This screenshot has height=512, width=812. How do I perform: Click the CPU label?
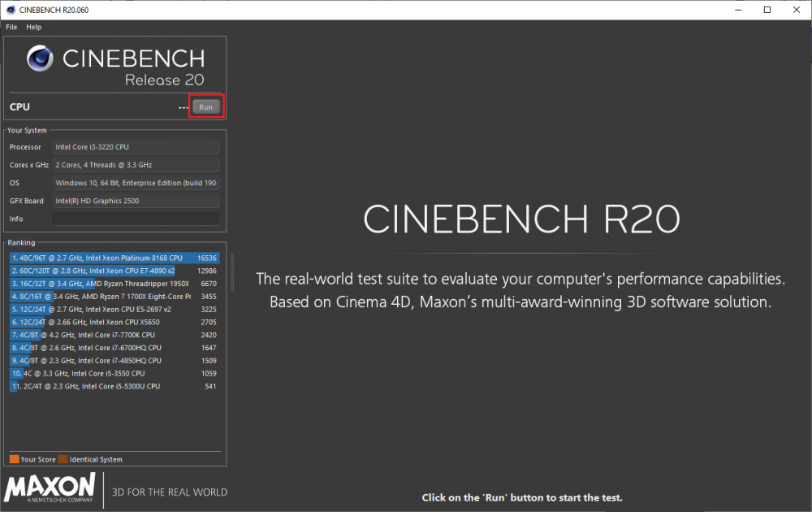19,106
